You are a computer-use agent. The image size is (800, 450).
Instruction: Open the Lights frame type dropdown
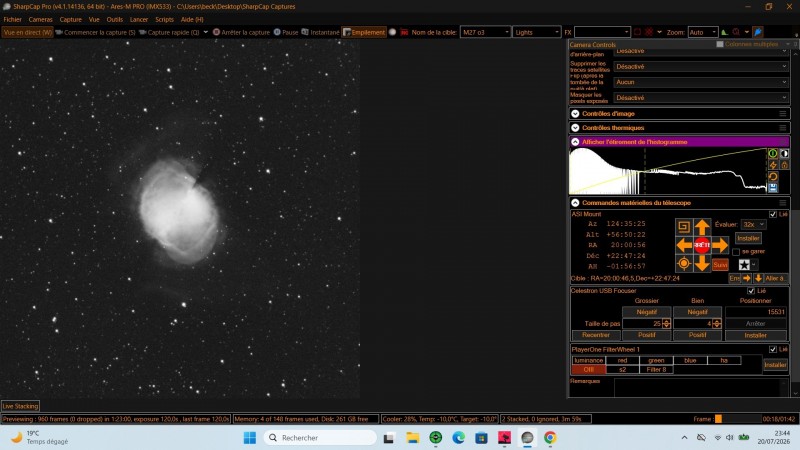click(537, 32)
